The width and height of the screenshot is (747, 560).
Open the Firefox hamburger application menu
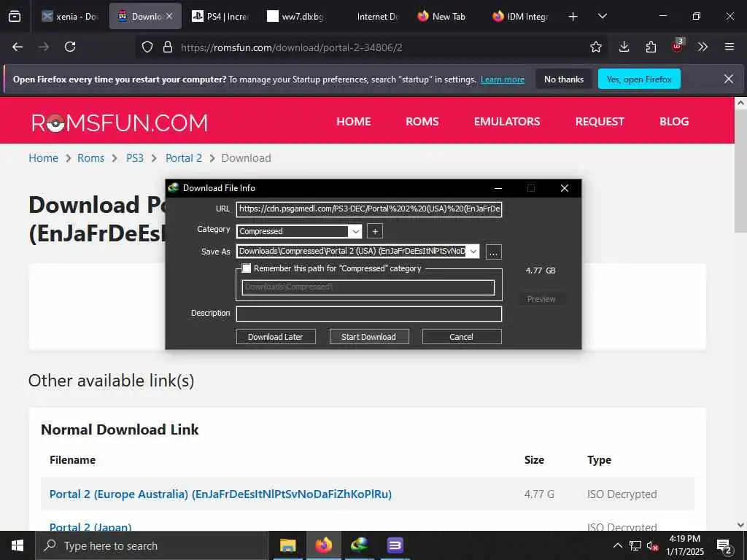(x=729, y=47)
